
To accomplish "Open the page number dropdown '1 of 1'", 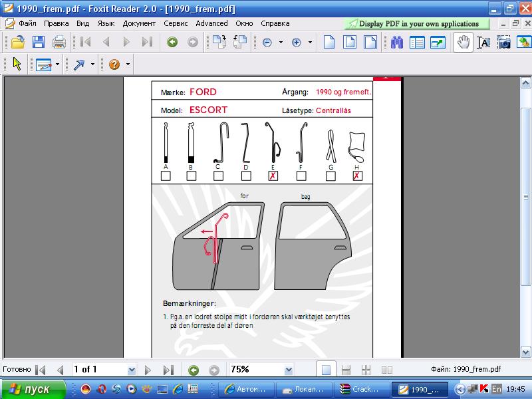I will point(132,370).
